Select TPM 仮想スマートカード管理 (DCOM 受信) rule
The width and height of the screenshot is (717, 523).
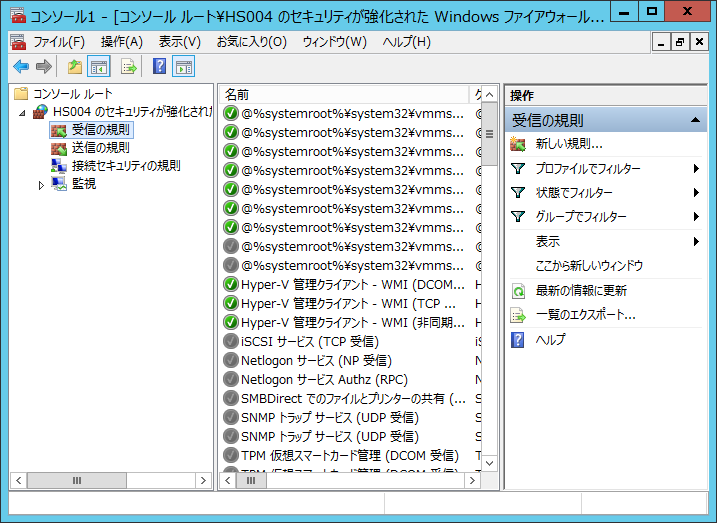[350, 455]
